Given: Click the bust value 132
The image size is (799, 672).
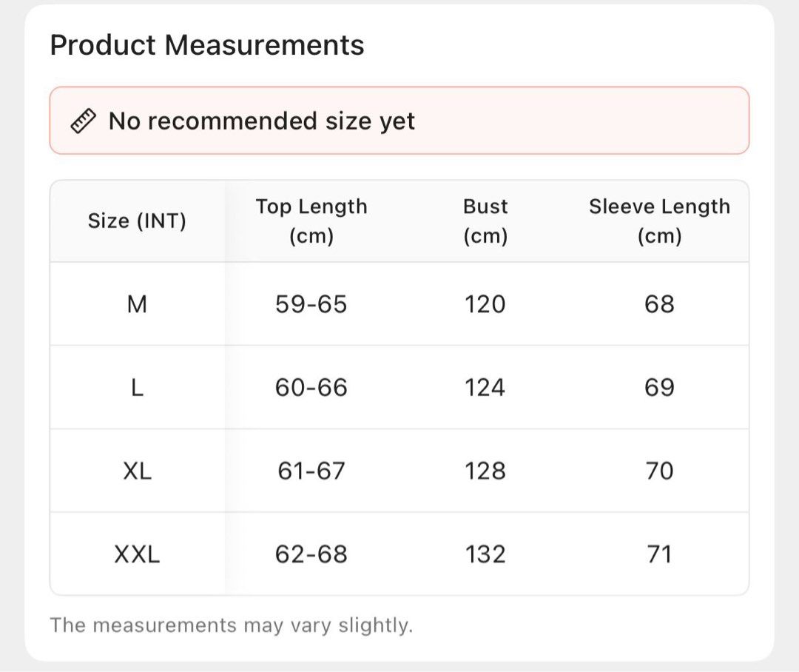Looking at the screenshot, I should click(485, 554).
